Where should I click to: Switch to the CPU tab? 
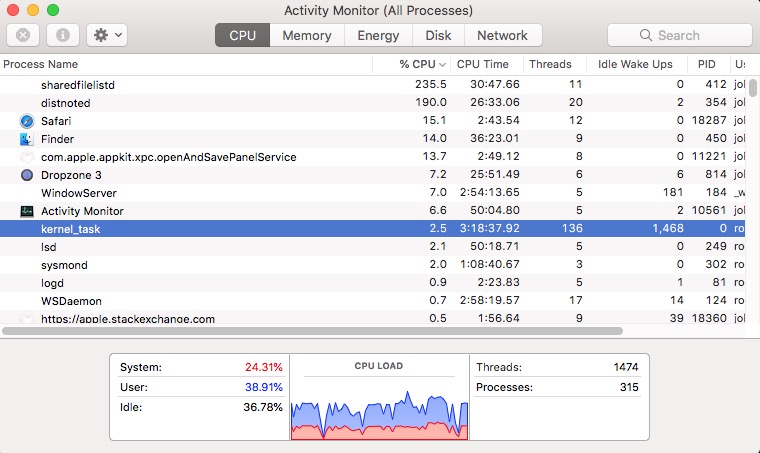point(242,35)
